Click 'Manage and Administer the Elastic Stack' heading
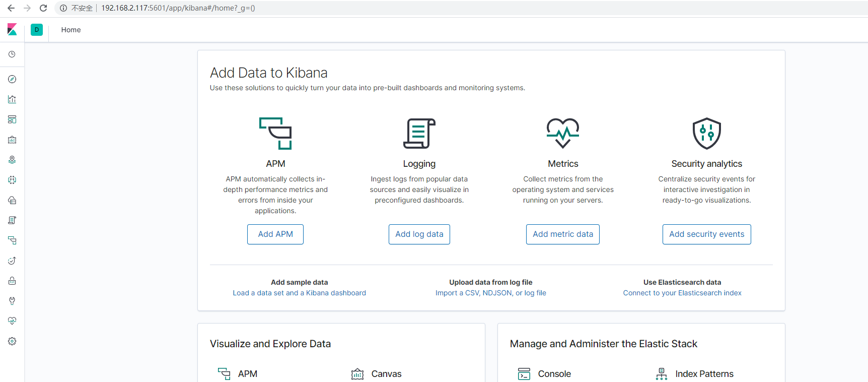Viewport: 868px width, 382px height. click(x=604, y=344)
